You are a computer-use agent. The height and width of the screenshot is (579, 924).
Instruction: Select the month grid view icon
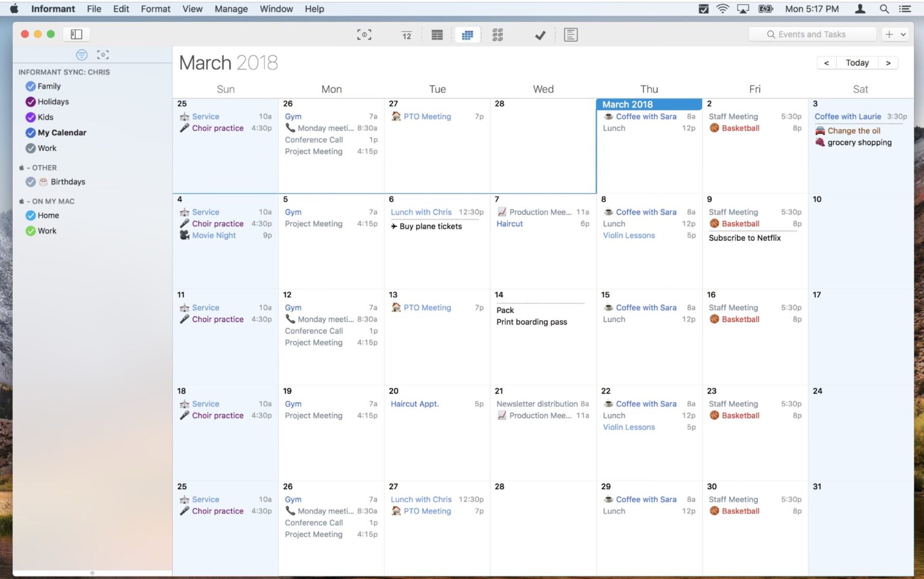(467, 35)
